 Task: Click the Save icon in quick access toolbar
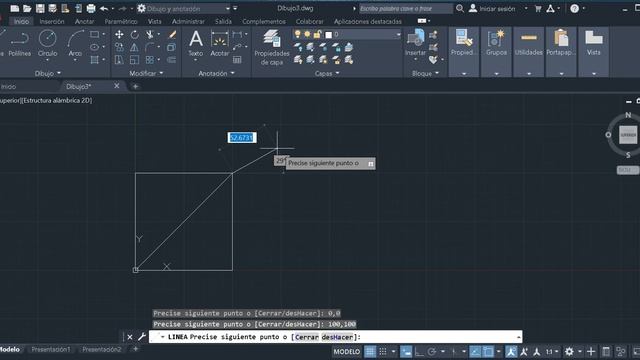coord(40,9)
